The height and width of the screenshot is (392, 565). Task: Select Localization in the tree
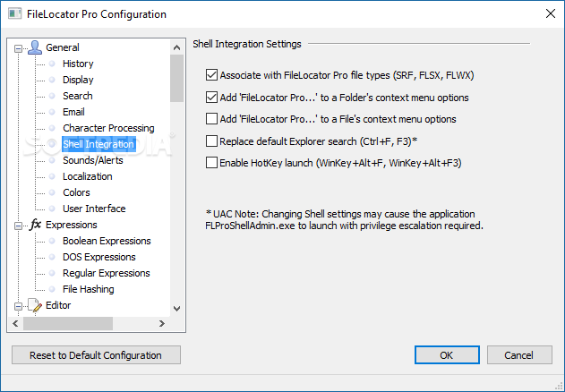(x=88, y=176)
